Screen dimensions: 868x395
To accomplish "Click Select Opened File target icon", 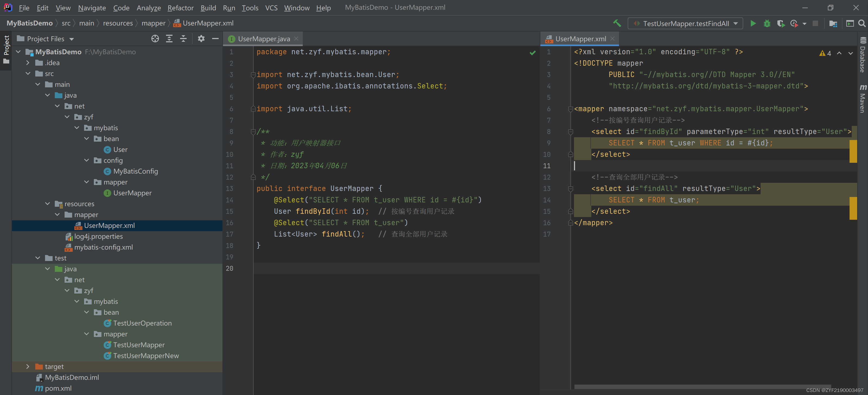I will point(155,39).
